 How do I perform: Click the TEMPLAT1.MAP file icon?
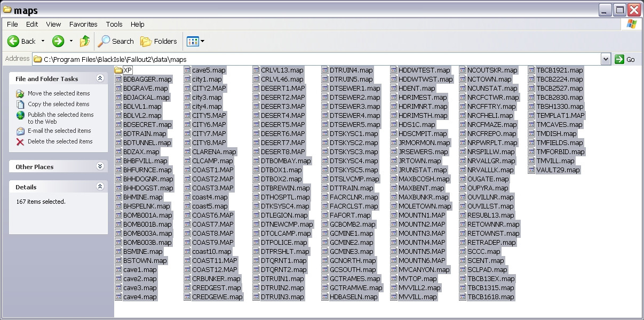532,116
